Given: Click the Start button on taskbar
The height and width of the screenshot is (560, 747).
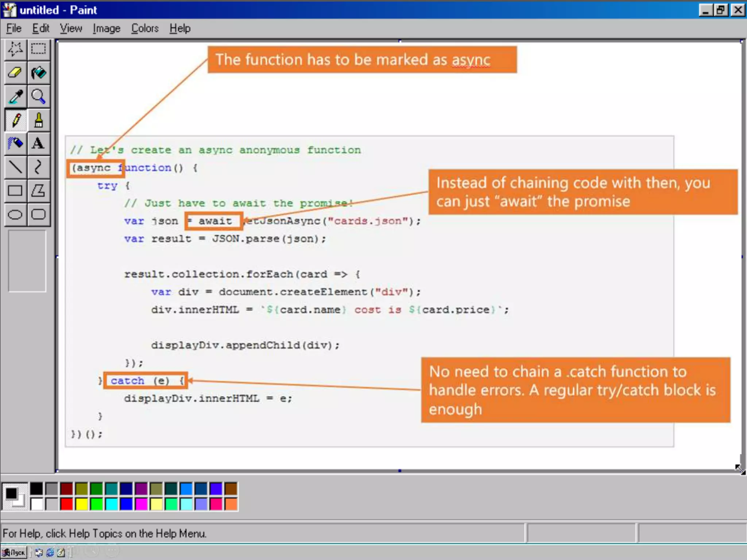Looking at the screenshot, I should (14, 552).
